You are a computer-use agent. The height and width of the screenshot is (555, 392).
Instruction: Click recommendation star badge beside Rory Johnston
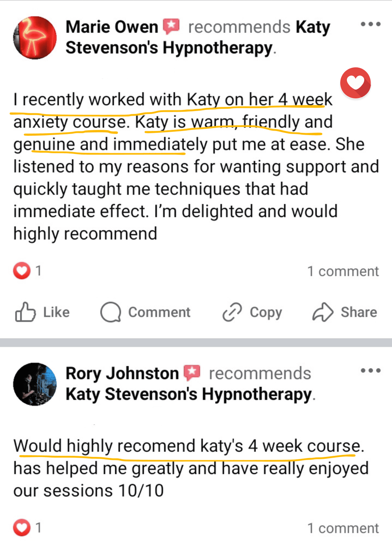192,373
